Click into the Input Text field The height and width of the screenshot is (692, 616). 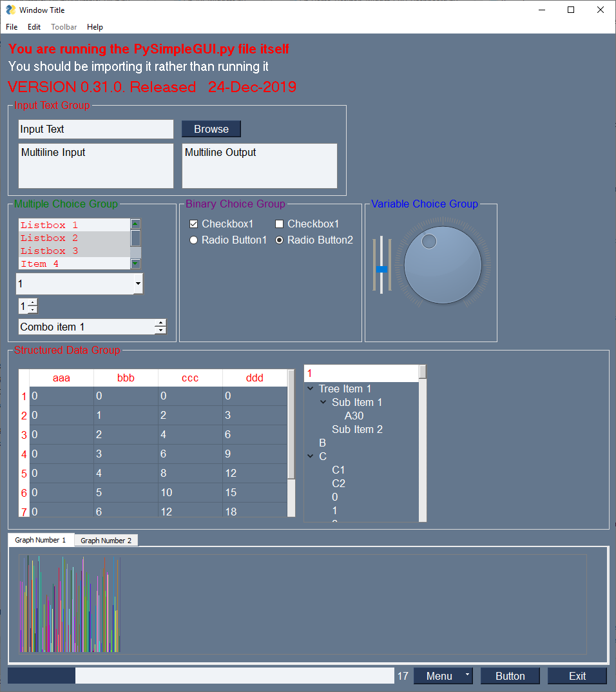[x=96, y=129]
